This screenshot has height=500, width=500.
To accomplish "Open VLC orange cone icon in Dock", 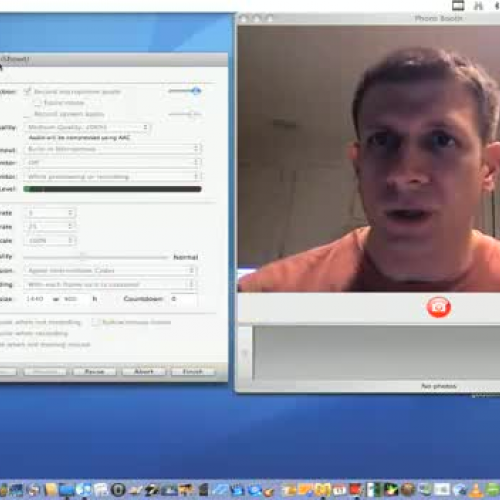I will click(476, 490).
